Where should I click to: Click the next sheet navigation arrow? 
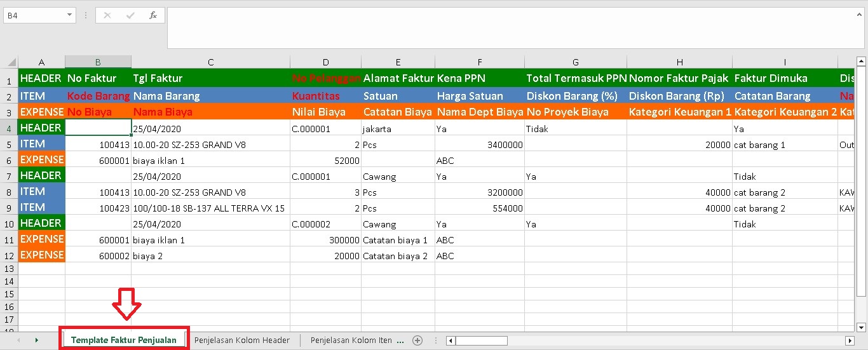(x=36, y=340)
